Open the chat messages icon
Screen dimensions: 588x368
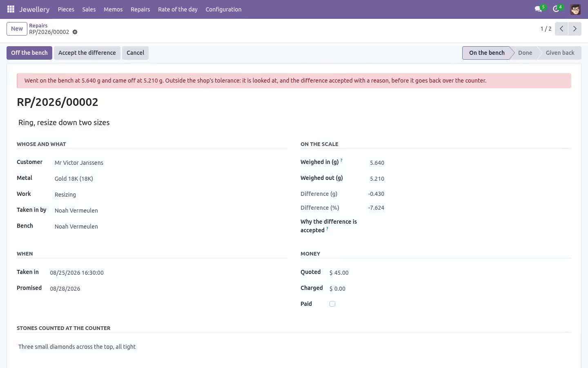[x=538, y=9]
